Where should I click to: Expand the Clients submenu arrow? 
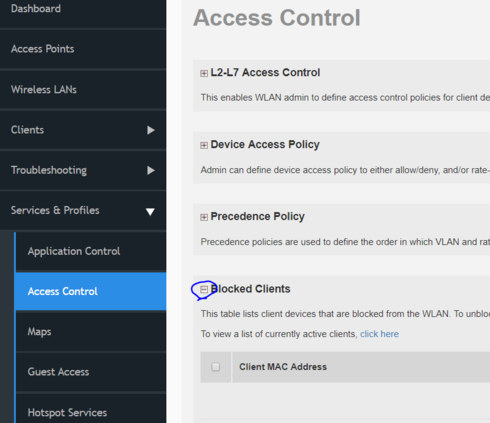click(151, 130)
